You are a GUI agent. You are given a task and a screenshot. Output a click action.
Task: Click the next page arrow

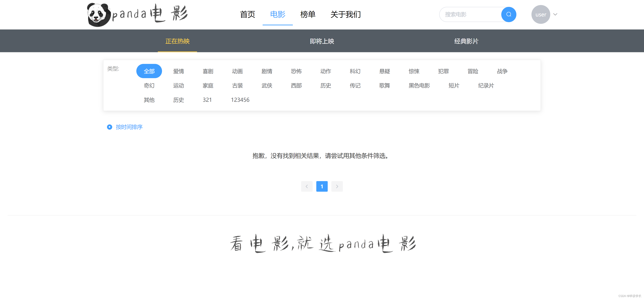[x=337, y=186]
